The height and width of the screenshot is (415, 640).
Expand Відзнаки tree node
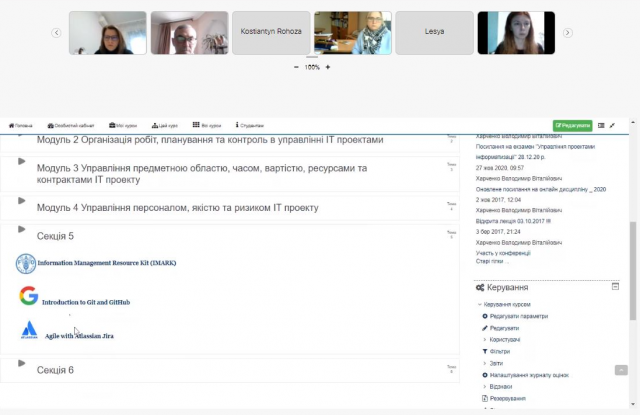pyautogui.click(x=484, y=386)
